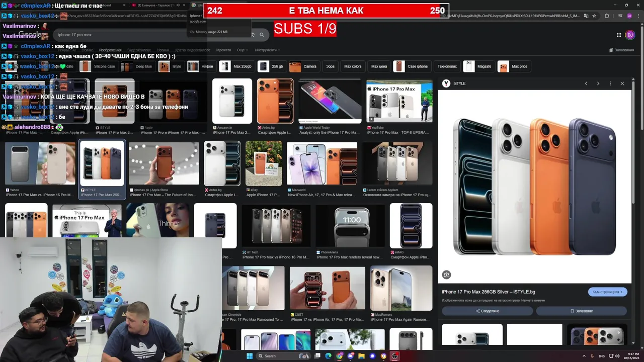The image size is (644, 362).
Task: Click the 'Към страницата' visit page button
Action: click(607, 292)
